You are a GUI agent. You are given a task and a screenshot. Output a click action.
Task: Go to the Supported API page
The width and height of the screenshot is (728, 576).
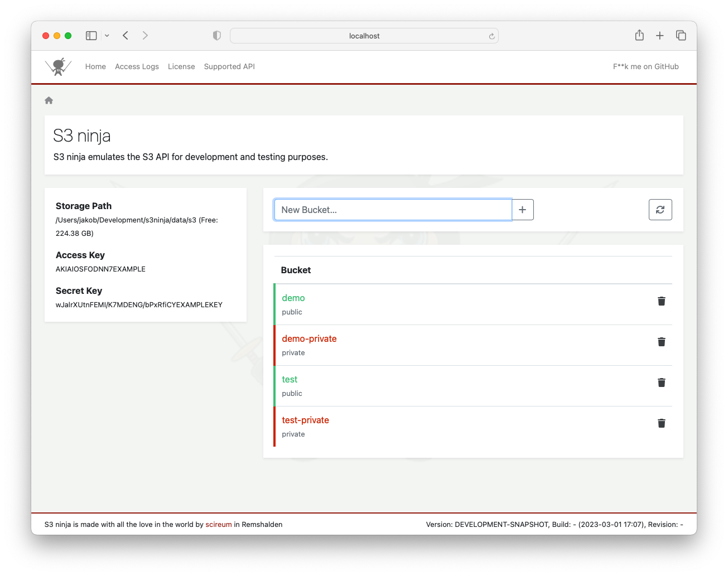pyautogui.click(x=229, y=66)
